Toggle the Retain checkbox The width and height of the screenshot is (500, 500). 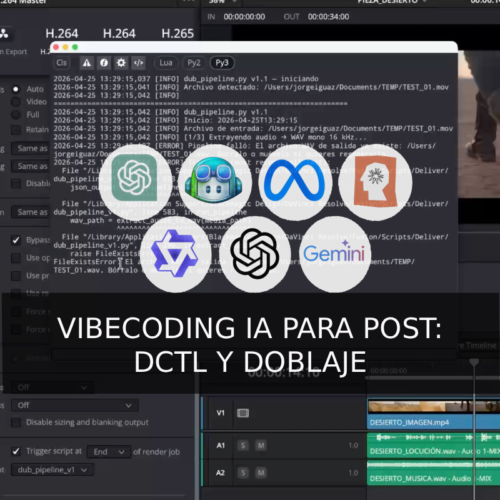pos(16,130)
